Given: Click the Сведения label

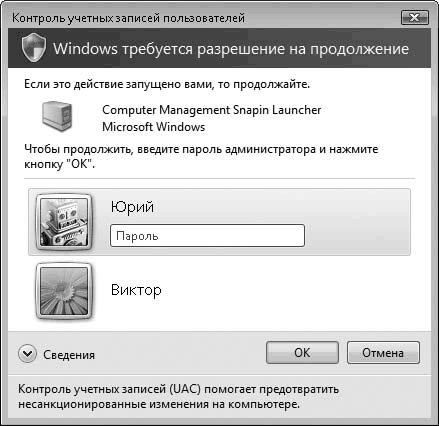Looking at the screenshot, I should pos(69,355).
